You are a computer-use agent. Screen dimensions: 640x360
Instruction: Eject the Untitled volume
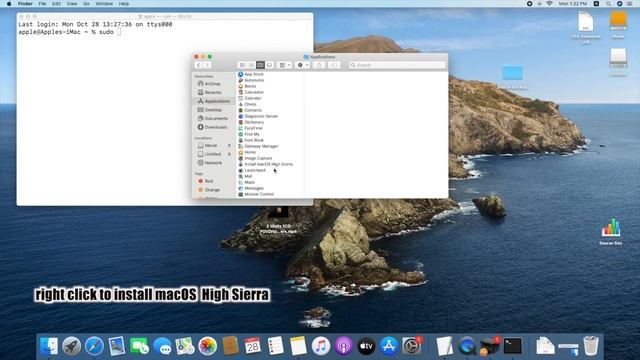(x=229, y=154)
